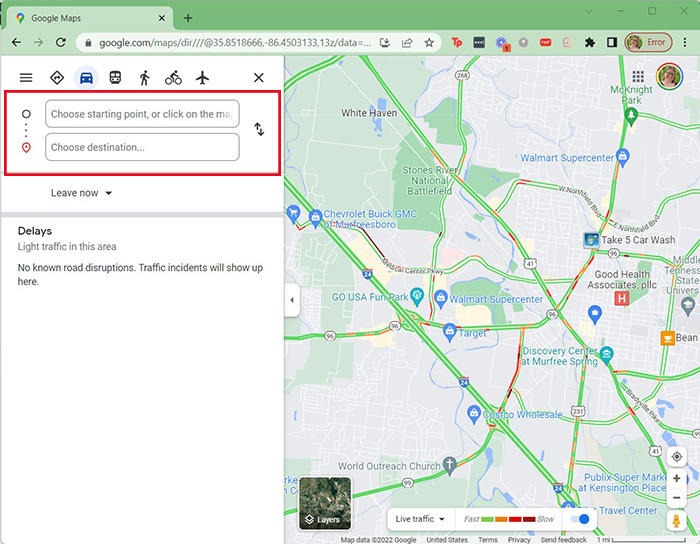Image resolution: width=700 pixels, height=544 pixels.
Task: Reverse starting point and destination
Action: tap(259, 129)
